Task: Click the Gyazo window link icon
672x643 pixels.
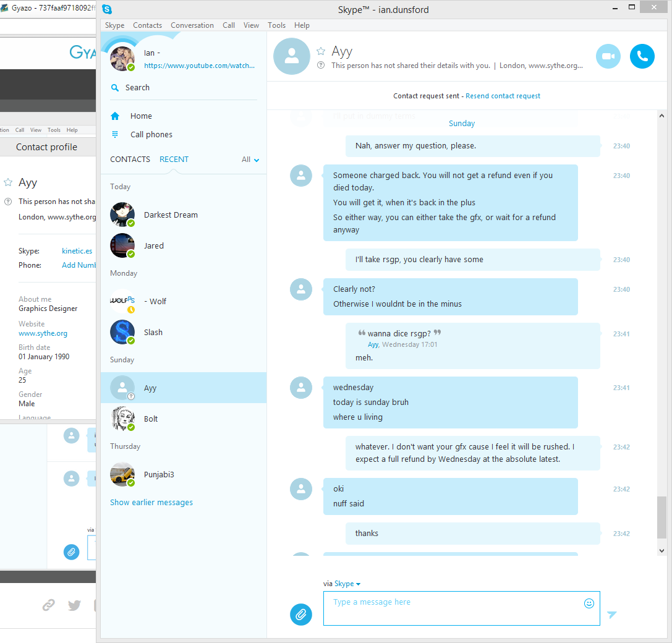Action: [x=48, y=605]
